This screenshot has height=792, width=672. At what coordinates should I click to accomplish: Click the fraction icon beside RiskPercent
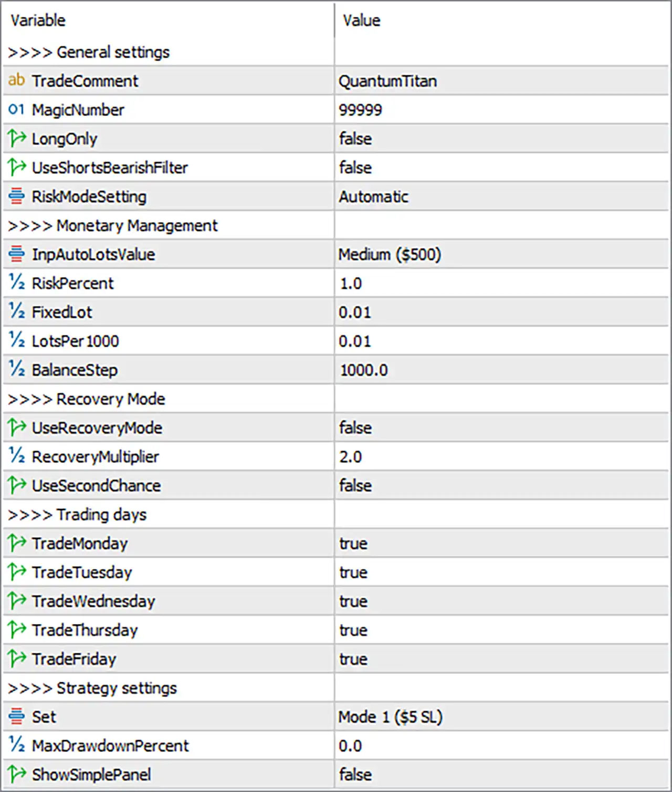[x=16, y=283]
